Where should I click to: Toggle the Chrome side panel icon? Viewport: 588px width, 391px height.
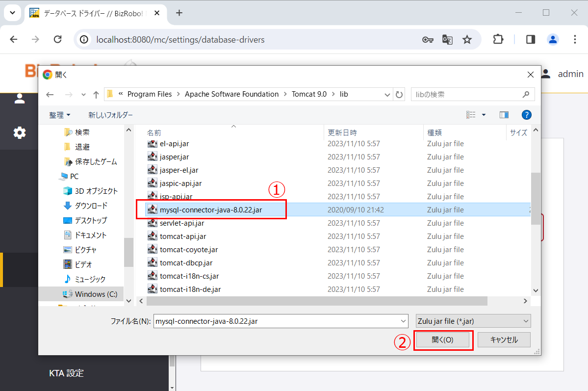(531, 39)
